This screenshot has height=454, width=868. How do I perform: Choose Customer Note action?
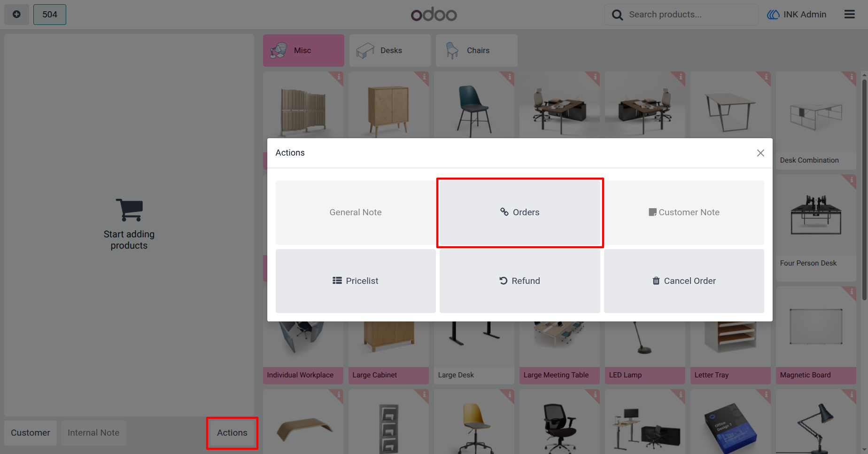[x=684, y=212]
